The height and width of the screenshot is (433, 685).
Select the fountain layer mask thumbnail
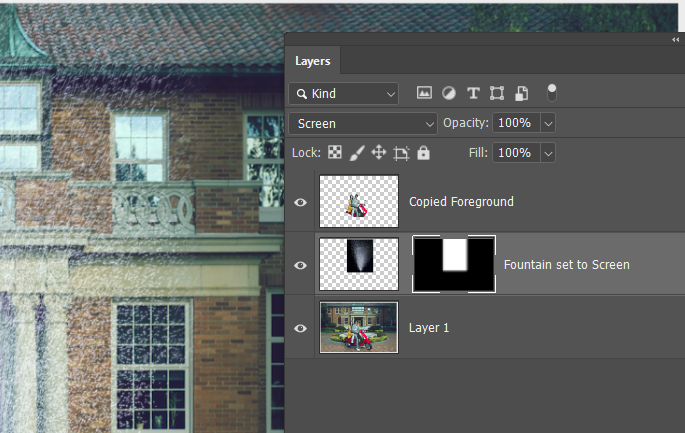[454, 264]
